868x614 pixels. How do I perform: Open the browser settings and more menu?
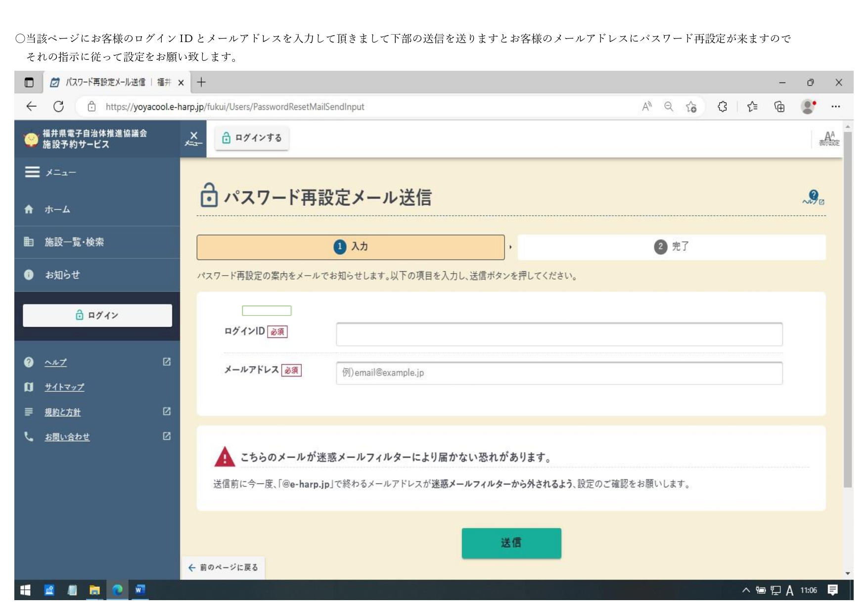pos(836,106)
